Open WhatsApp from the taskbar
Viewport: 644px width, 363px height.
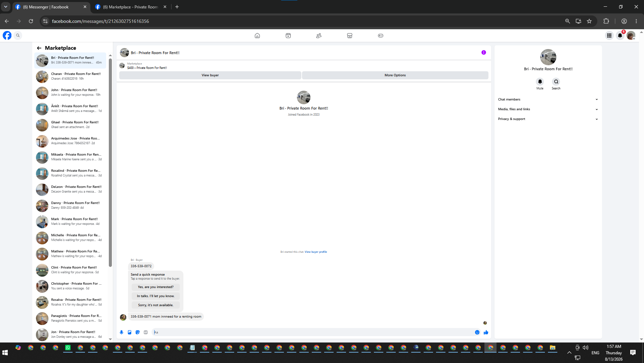[68, 348]
